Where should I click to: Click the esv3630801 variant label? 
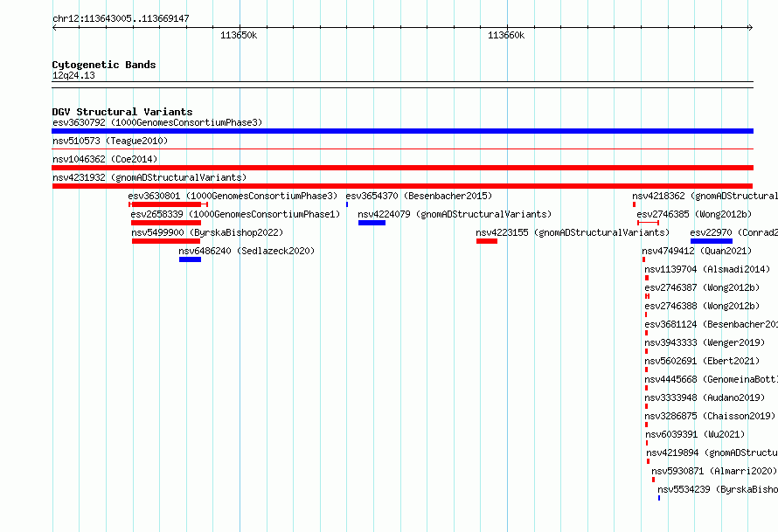point(233,196)
